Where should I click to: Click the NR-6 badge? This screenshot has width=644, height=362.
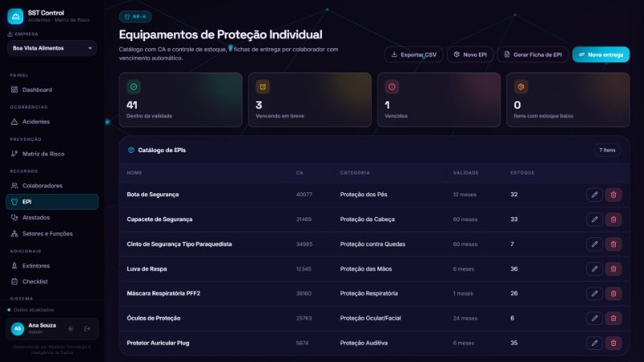[135, 17]
